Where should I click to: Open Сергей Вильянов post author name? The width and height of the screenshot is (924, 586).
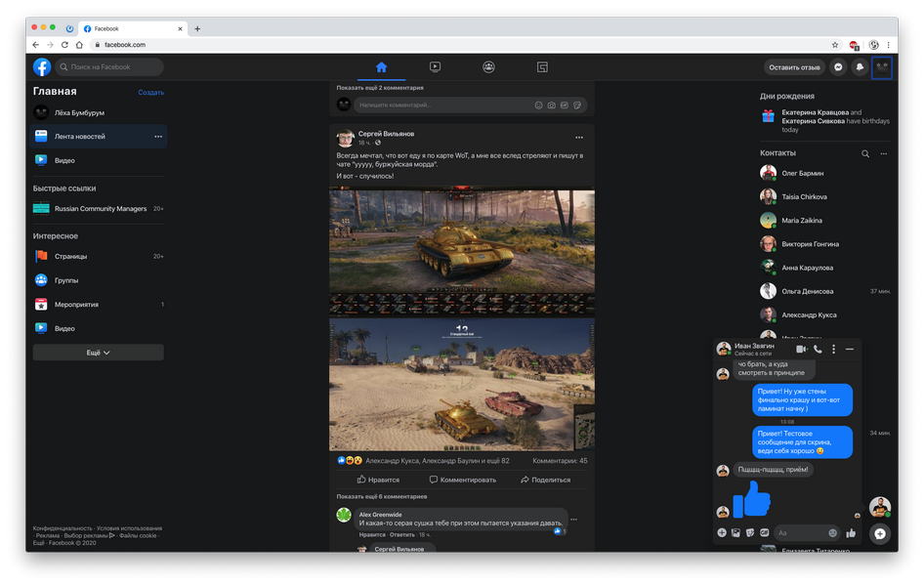[386, 134]
